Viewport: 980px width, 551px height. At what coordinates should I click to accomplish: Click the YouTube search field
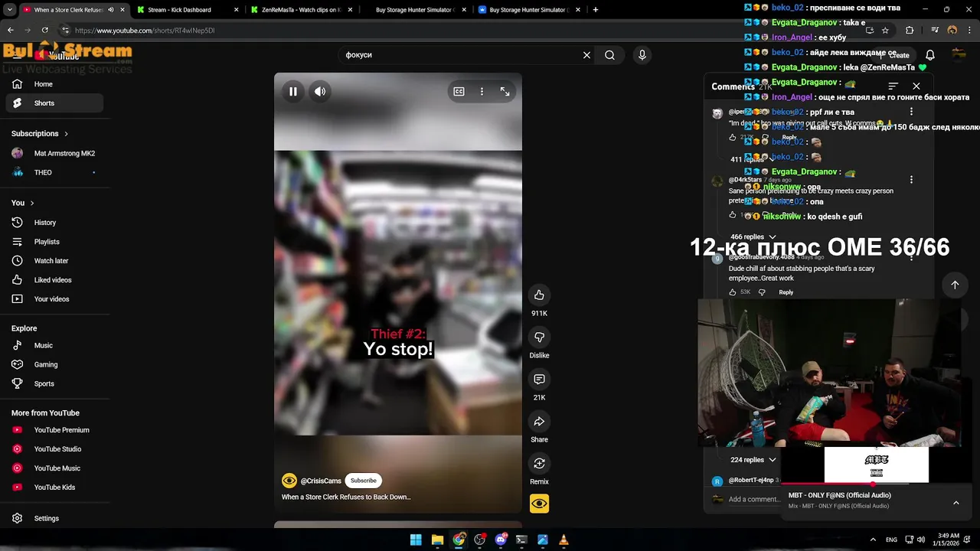point(459,55)
